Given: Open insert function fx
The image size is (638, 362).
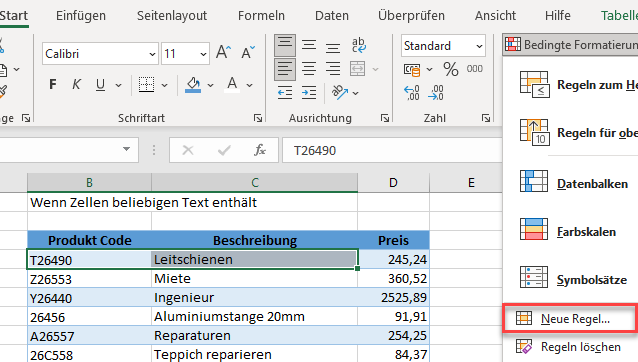Looking at the screenshot, I should (260, 150).
